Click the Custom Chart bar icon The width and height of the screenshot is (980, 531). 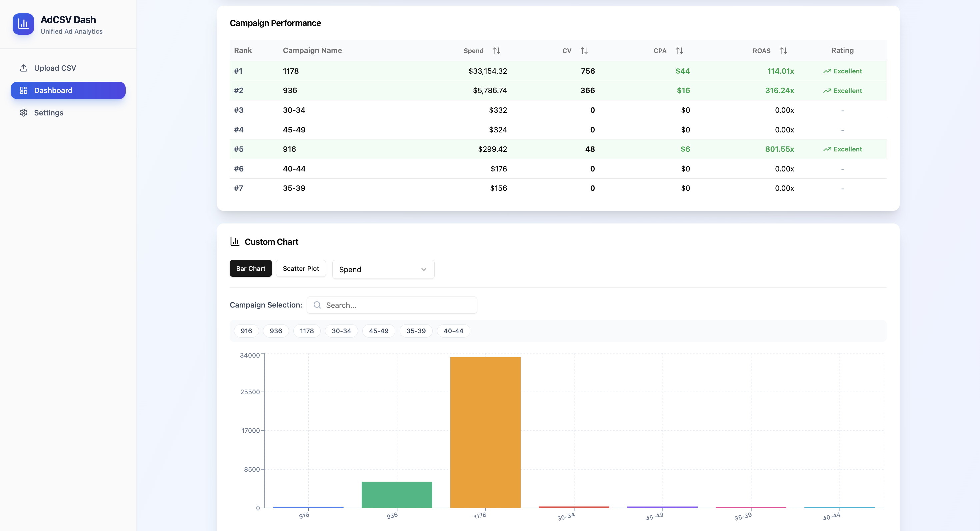pyautogui.click(x=235, y=241)
